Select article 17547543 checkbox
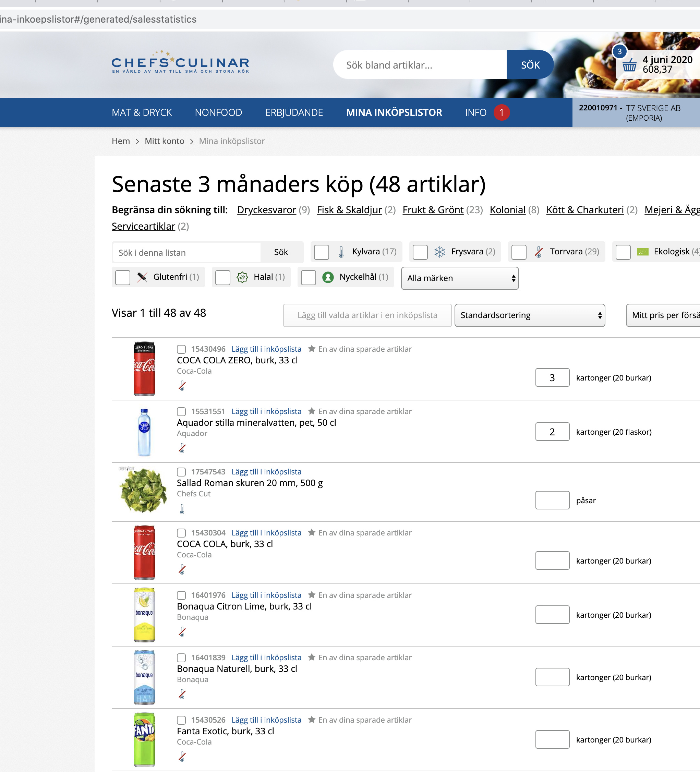700x772 pixels. point(181,472)
